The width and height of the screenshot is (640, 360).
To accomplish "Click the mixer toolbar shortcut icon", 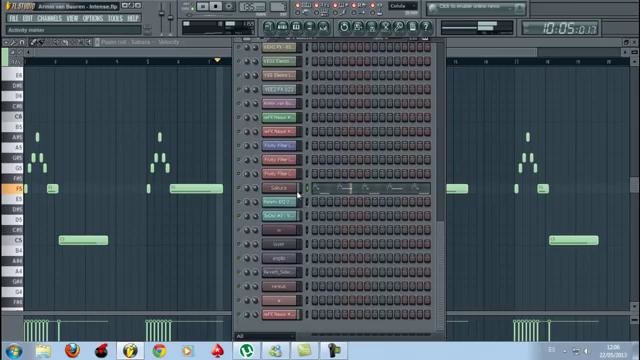I will pyautogui.click(x=323, y=27).
